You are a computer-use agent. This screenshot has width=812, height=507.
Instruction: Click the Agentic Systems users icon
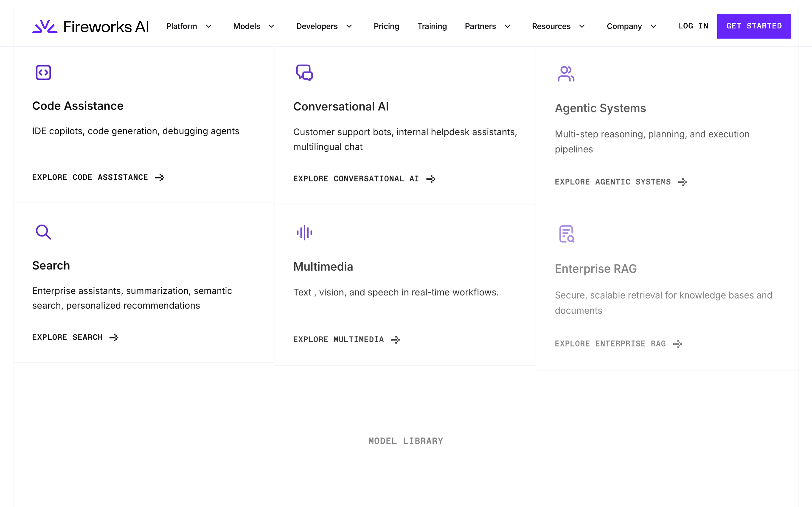click(x=566, y=74)
